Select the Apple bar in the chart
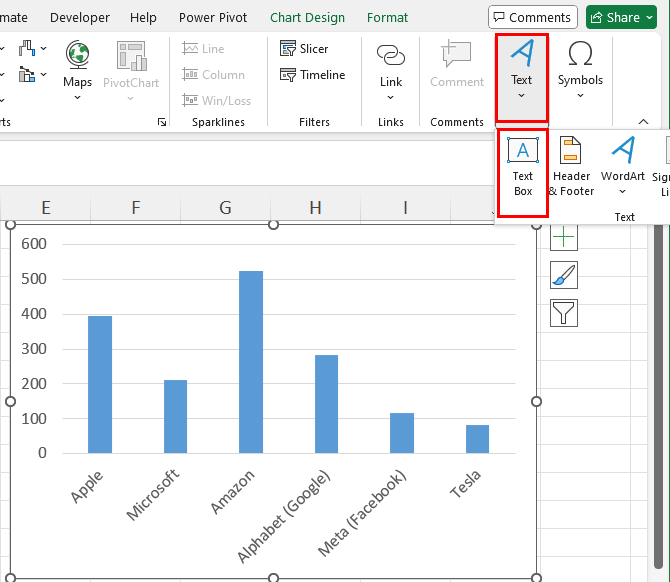Screen dimensions: 670x582 pos(100,384)
